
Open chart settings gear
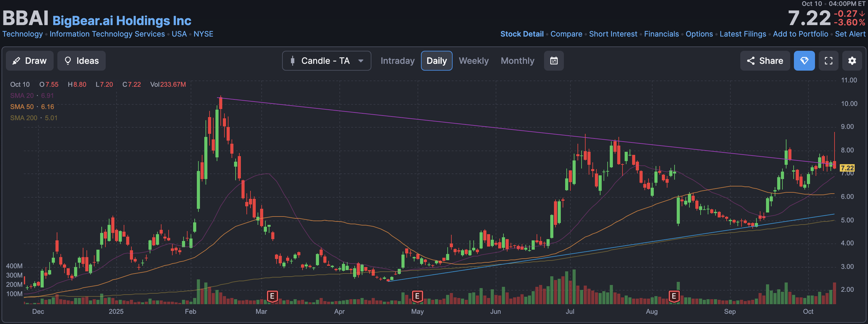tap(852, 61)
